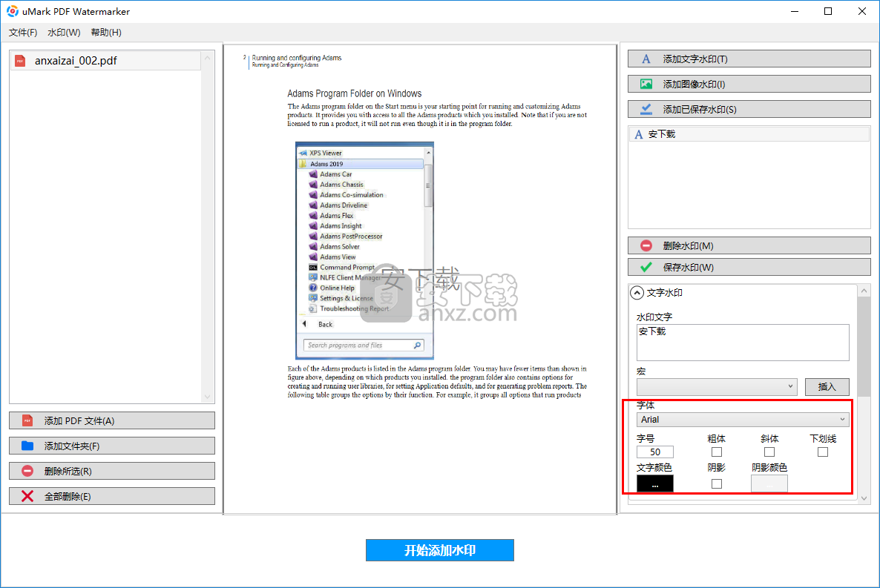Click the 删除所选(R) button label
Screen dimensions: 880x588
pyautogui.click(x=68, y=472)
